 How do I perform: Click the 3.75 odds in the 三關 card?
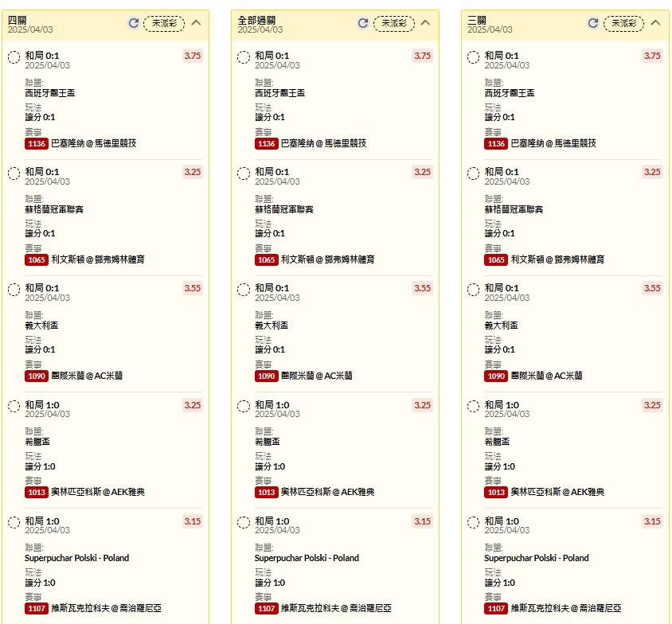[x=652, y=56]
